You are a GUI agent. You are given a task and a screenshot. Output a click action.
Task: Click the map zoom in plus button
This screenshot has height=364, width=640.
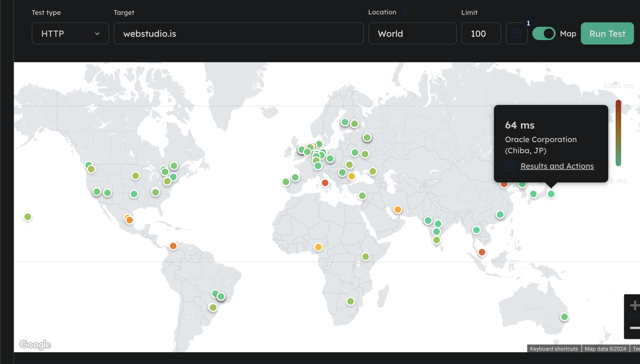tap(634, 305)
